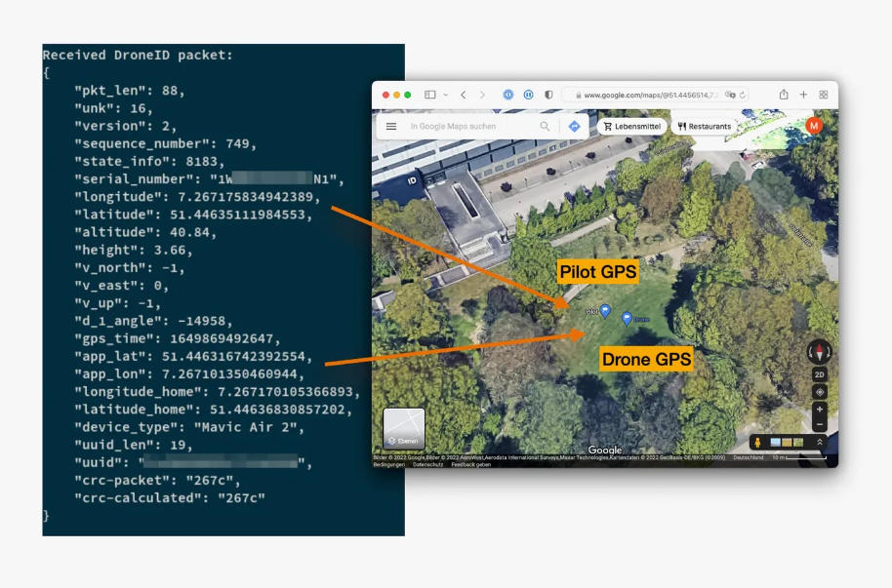Click the Google Maps search field

(x=468, y=127)
